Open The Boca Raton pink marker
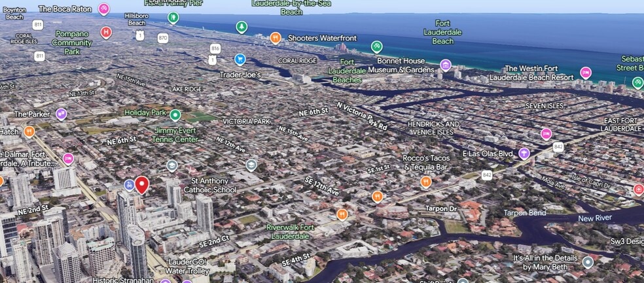This screenshot has height=283, width=644. click(x=104, y=8)
